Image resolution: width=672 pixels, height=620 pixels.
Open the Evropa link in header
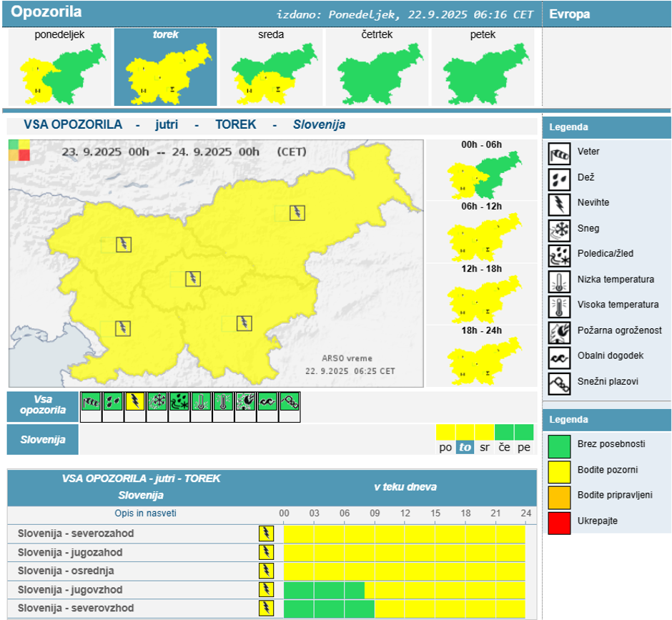[x=569, y=14]
